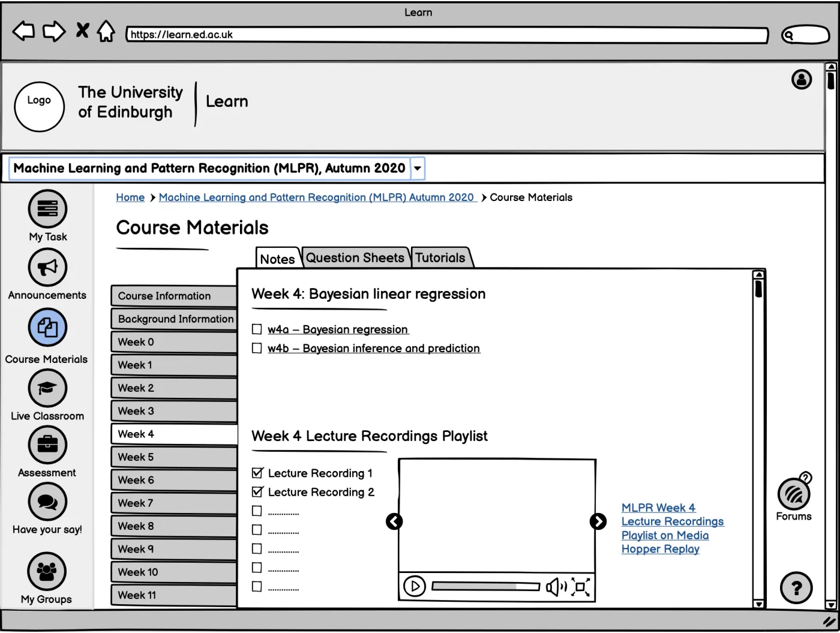This screenshot has height=633, width=840.
Task: Tick w4b Bayesian inference and prediction checkbox
Action: [257, 348]
